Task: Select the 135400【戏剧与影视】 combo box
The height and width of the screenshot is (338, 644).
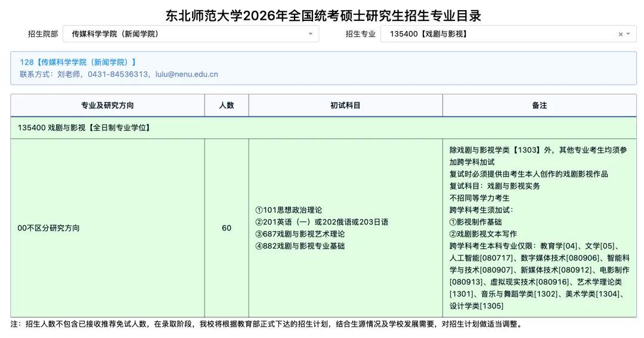Action: coord(509,34)
